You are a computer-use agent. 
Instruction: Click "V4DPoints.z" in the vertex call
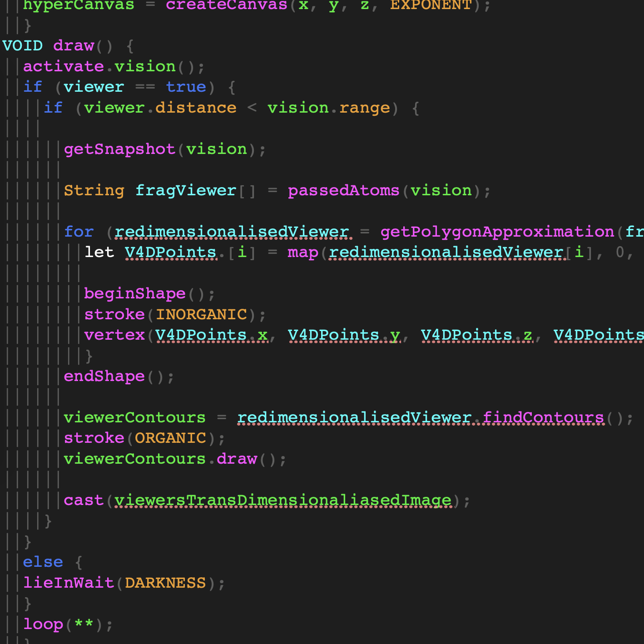[x=477, y=335]
